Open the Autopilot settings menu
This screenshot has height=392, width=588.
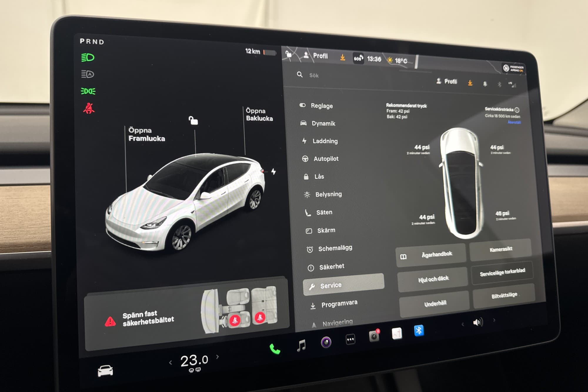[326, 159]
